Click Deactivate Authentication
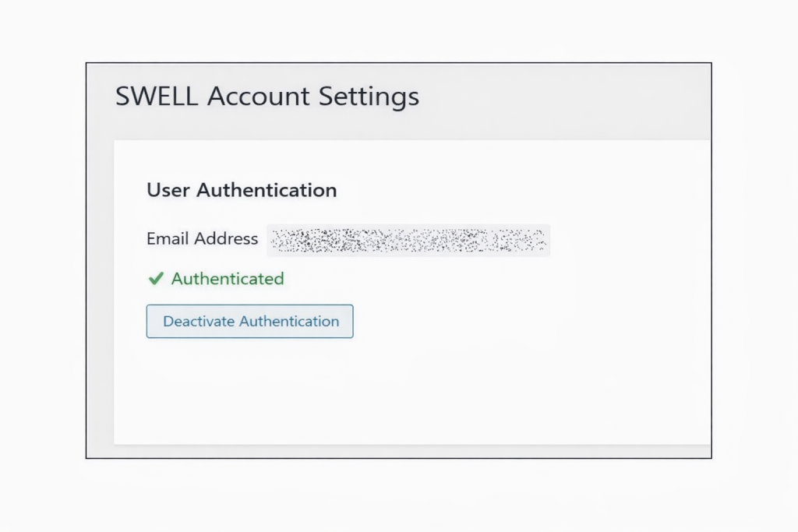The image size is (798, 532). coord(249,321)
